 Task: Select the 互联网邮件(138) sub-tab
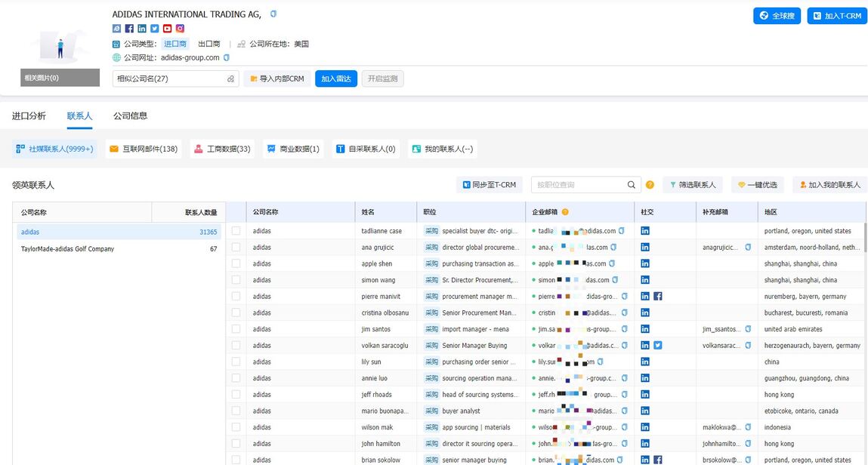pyautogui.click(x=144, y=149)
